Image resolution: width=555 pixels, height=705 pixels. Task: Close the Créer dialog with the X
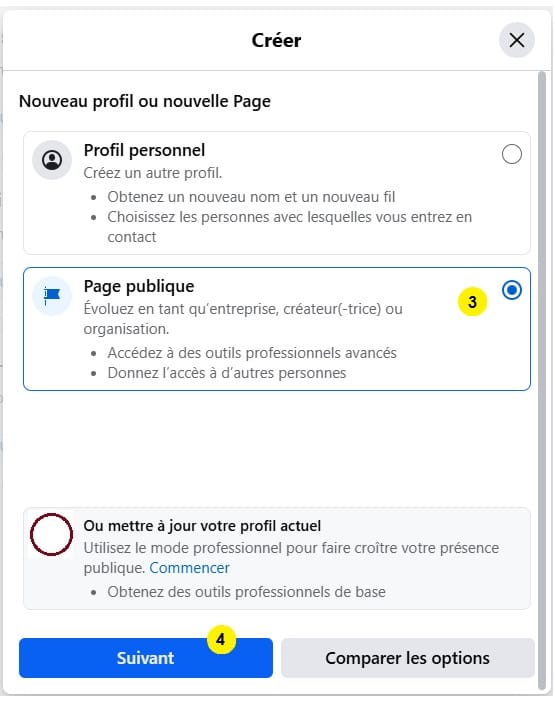click(x=516, y=40)
